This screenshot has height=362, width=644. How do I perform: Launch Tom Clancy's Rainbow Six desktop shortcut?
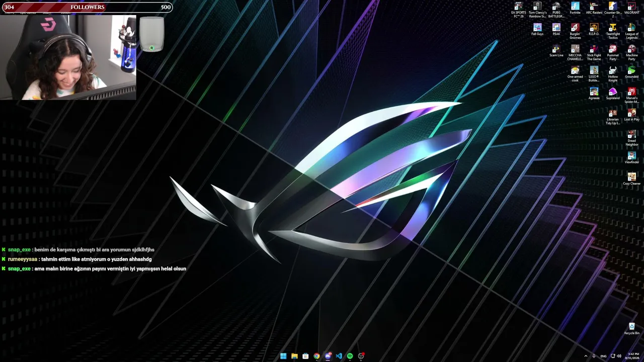(x=537, y=10)
